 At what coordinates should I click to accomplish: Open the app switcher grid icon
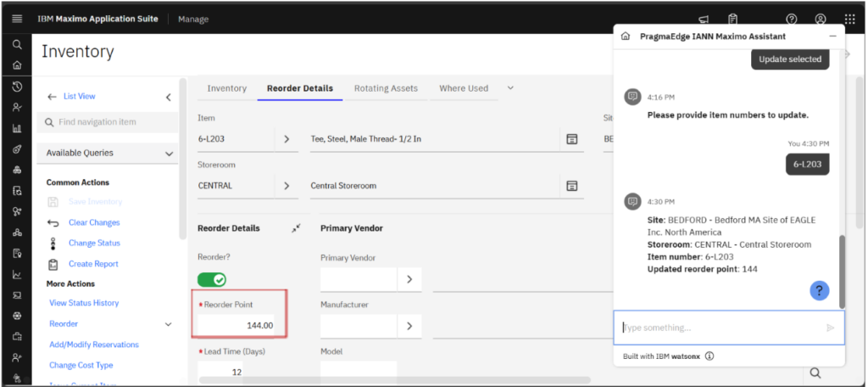click(x=849, y=19)
